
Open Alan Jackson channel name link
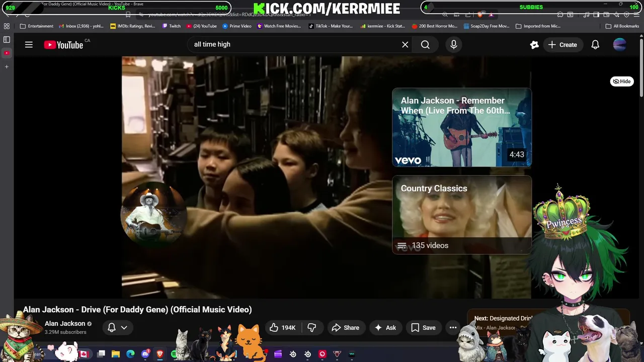(65, 323)
